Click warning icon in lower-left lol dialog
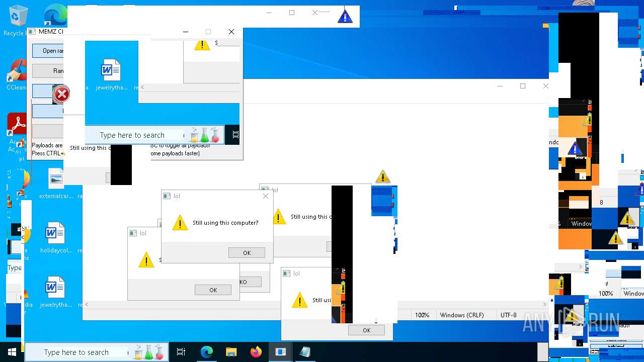 pyautogui.click(x=146, y=260)
